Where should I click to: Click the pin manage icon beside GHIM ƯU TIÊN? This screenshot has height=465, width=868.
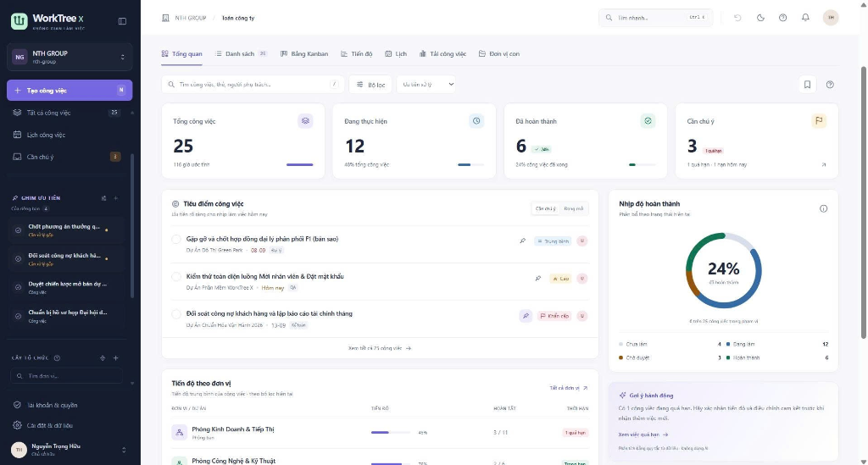(x=103, y=198)
